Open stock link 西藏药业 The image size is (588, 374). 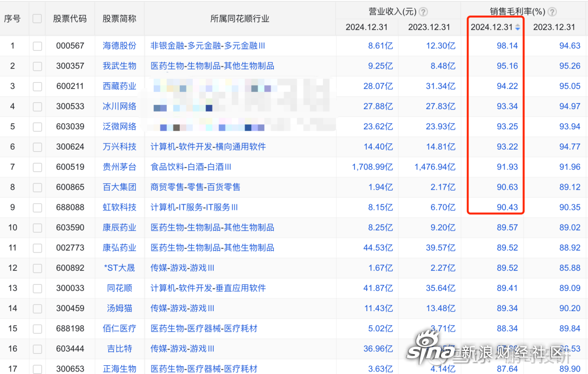[x=119, y=86]
